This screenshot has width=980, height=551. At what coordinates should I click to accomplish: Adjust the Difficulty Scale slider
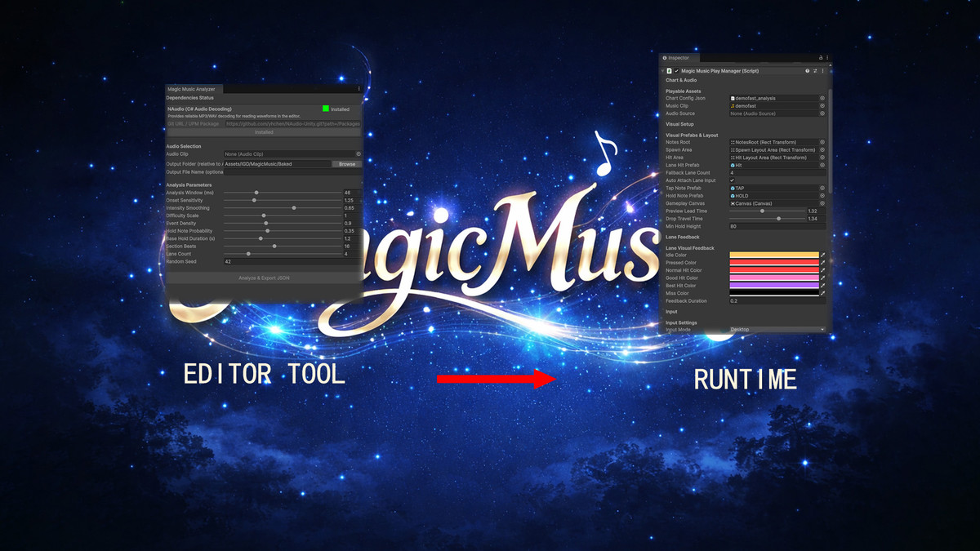click(x=283, y=216)
